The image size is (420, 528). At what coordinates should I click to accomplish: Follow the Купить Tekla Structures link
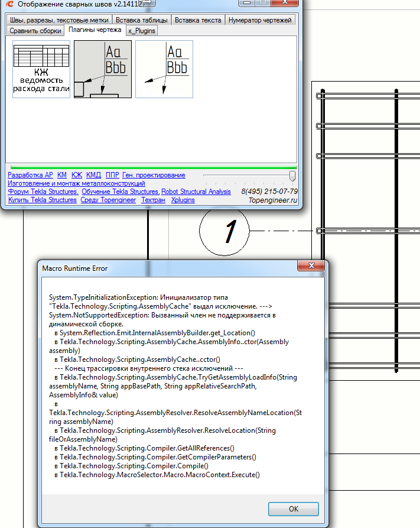(x=43, y=200)
